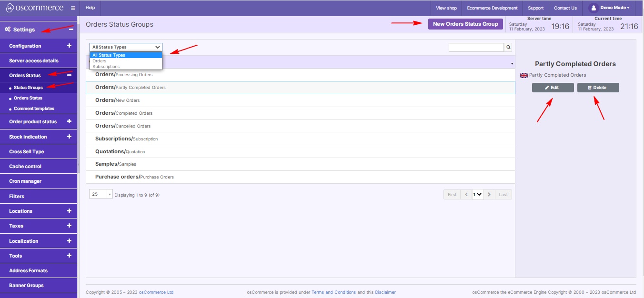The image size is (644, 298).
Task: Open the page number 1 dropdown
Action: [478, 194]
